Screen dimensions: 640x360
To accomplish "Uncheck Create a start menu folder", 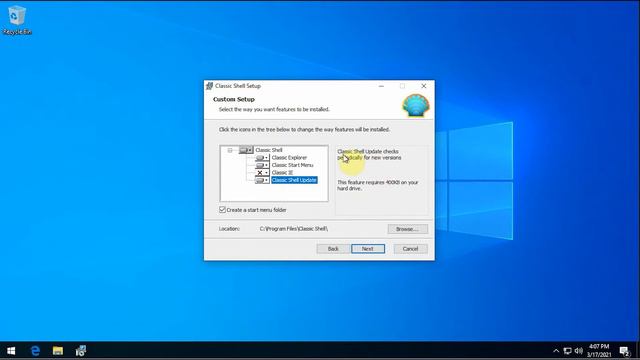I will [x=222, y=210].
